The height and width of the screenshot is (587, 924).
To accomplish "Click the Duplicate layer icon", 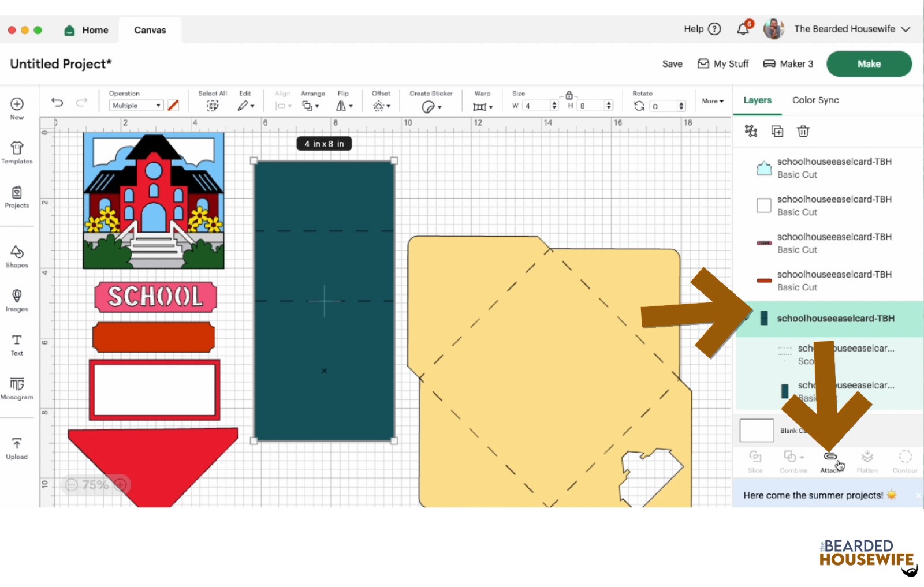I will [777, 131].
